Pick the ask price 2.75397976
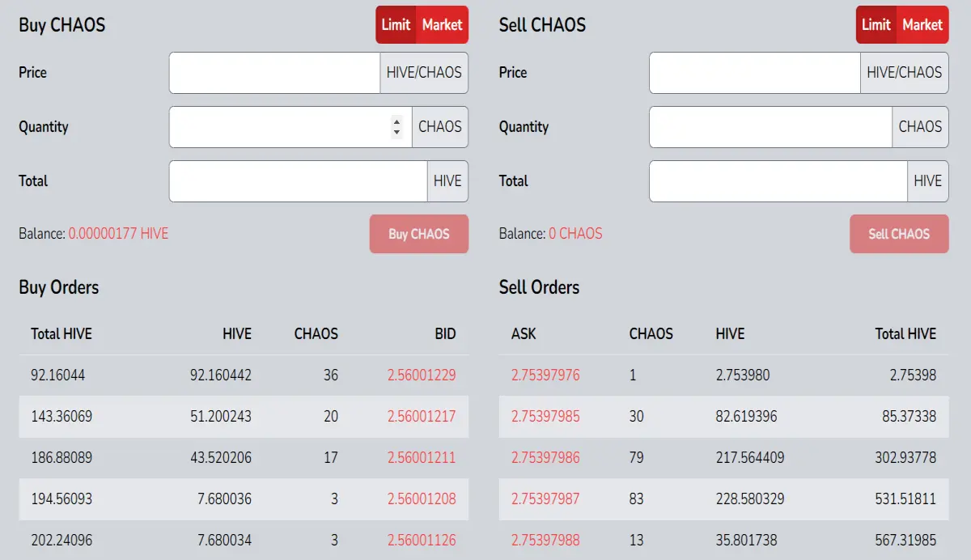The image size is (971, 560). coord(545,375)
